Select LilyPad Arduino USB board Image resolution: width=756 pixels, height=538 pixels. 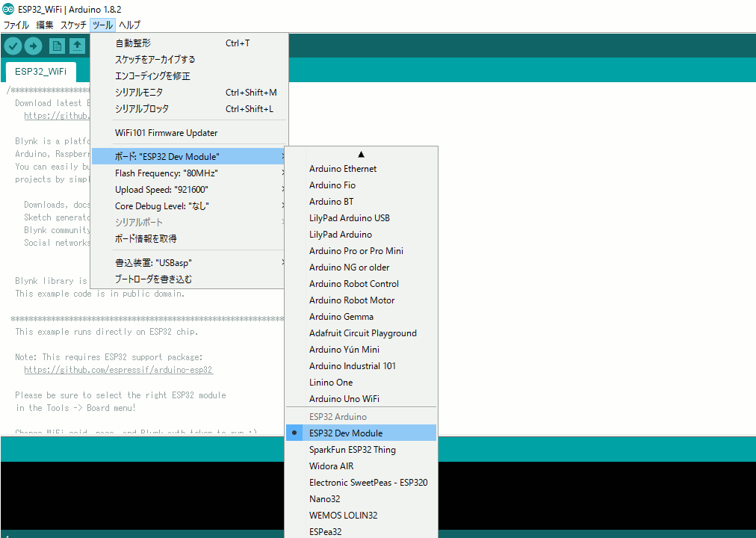(361, 218)
